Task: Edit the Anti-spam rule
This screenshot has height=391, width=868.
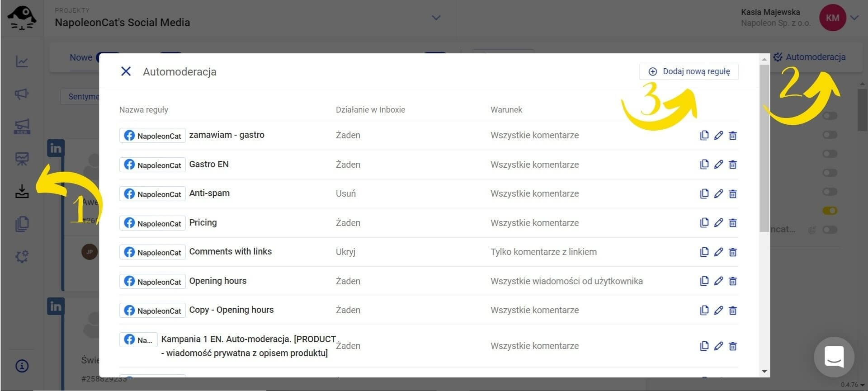Action: click(x=718, y=193)
